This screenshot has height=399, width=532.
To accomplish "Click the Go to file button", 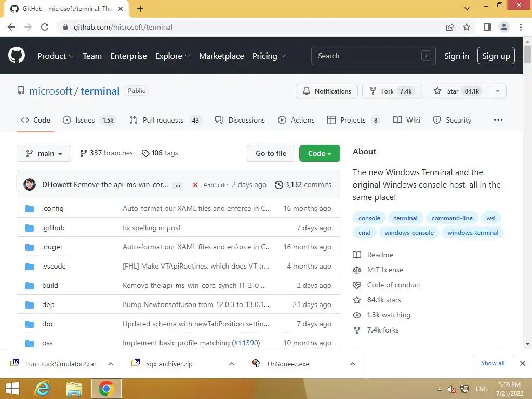I will (271, 153).
